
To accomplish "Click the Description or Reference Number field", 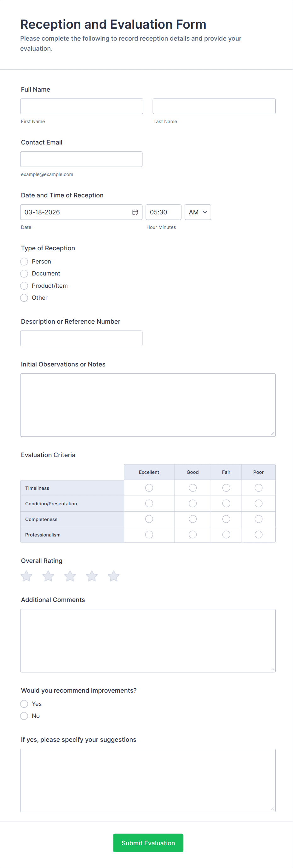I will (81, 338).
